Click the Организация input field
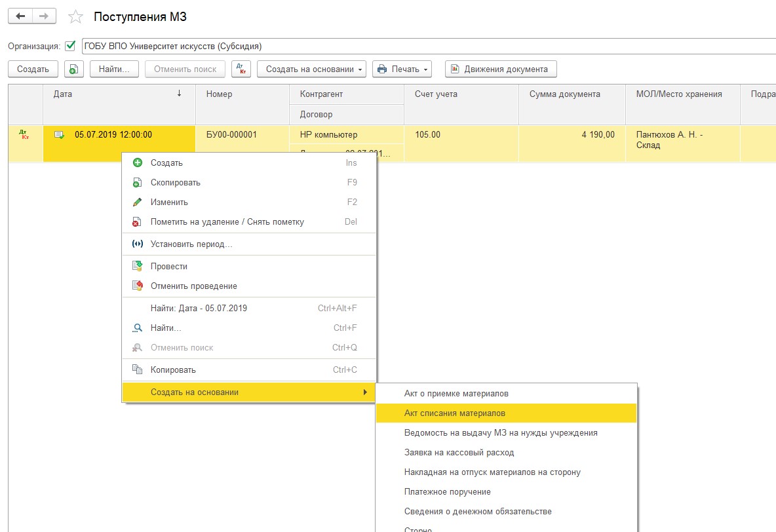 [x=426, y=47]
